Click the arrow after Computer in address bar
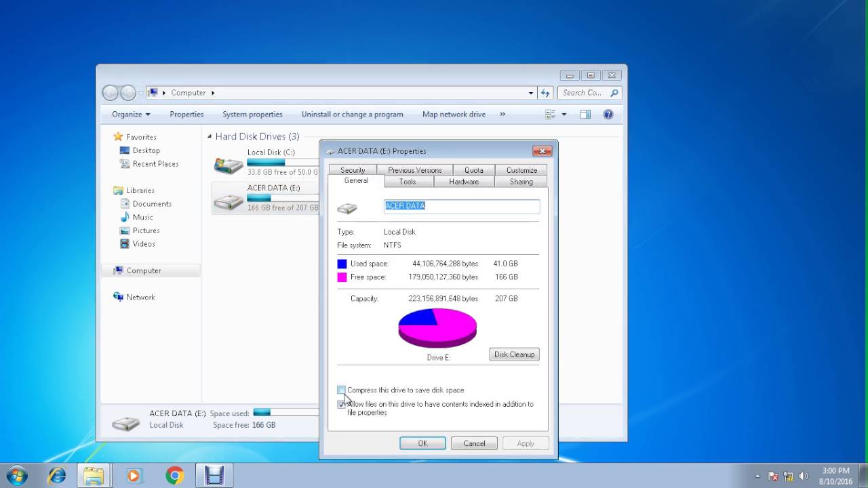Screen dimensions: 868x488 213,93
